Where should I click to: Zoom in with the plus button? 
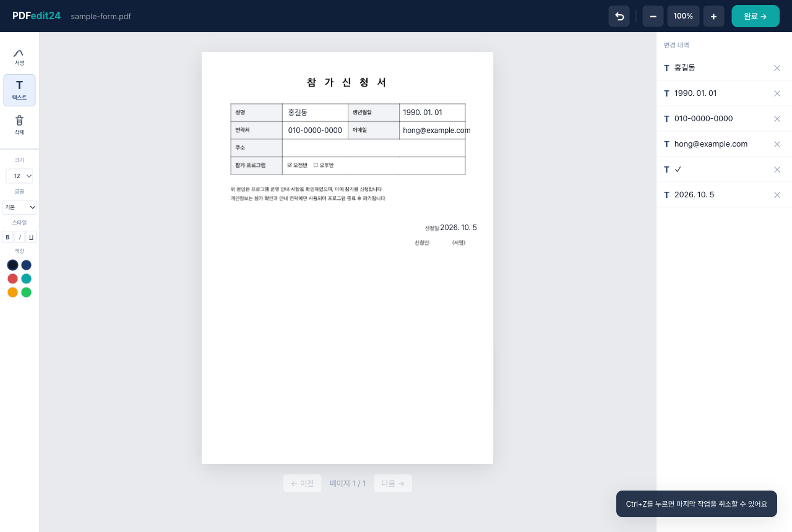(713, 16)
